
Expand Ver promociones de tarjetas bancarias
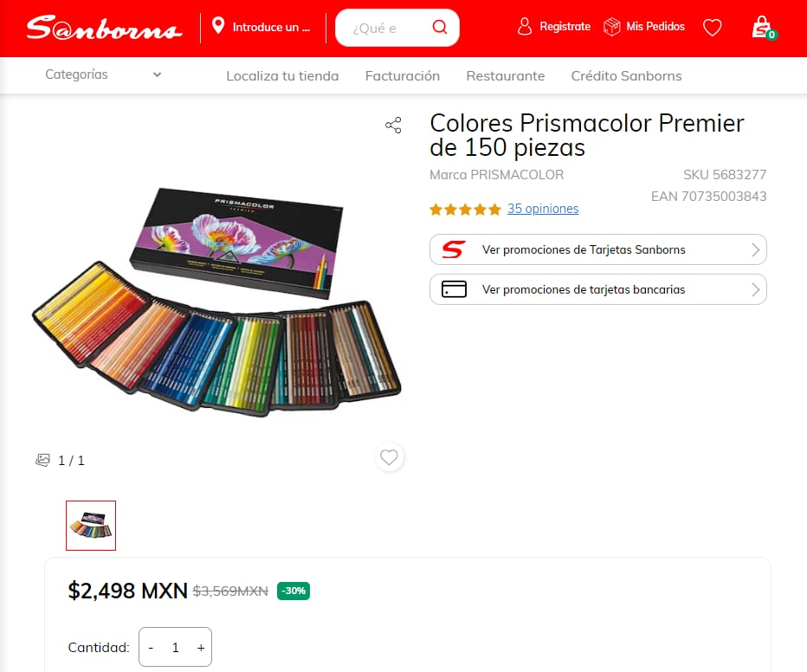597,289
